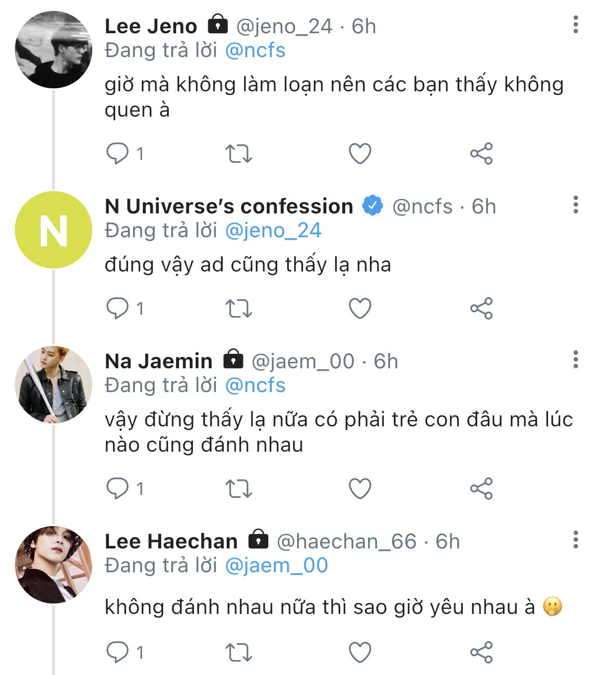This screenshot has height=675, width=616.
Task: View Na Jaemin's profile picture
Action: 54,385
